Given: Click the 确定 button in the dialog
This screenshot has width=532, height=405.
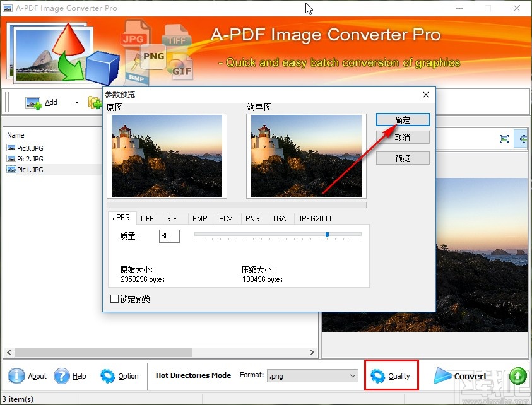Looking at the screenshot, I should (403, 119).
